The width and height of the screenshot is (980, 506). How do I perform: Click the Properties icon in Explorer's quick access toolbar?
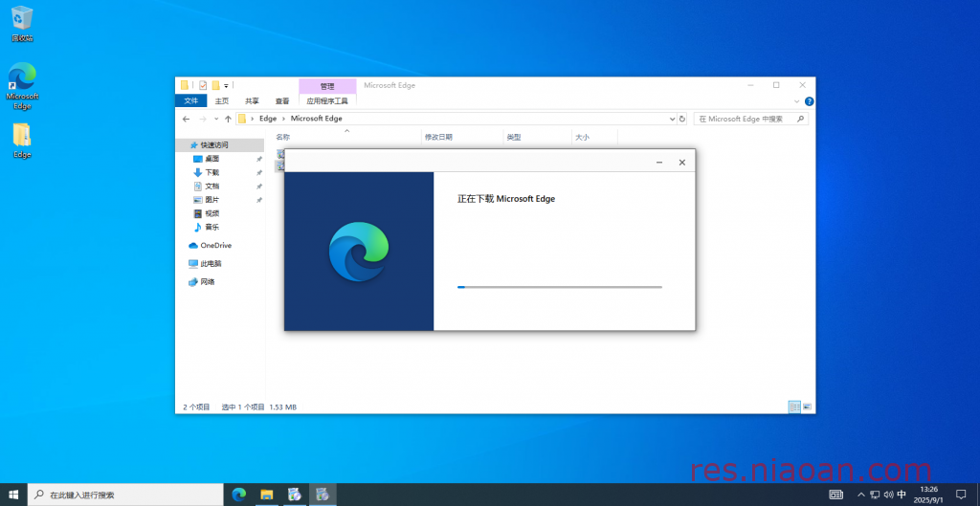click(203, 85)
